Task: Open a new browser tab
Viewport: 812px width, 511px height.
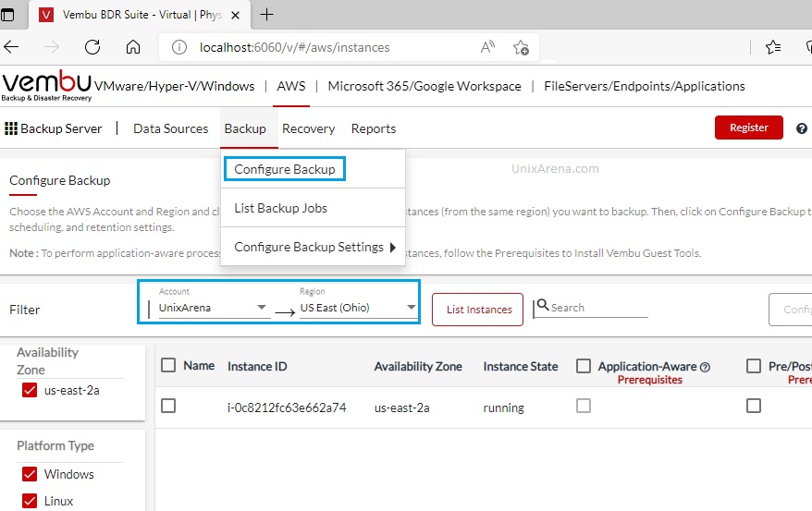Action: click(x=266, y=15)
